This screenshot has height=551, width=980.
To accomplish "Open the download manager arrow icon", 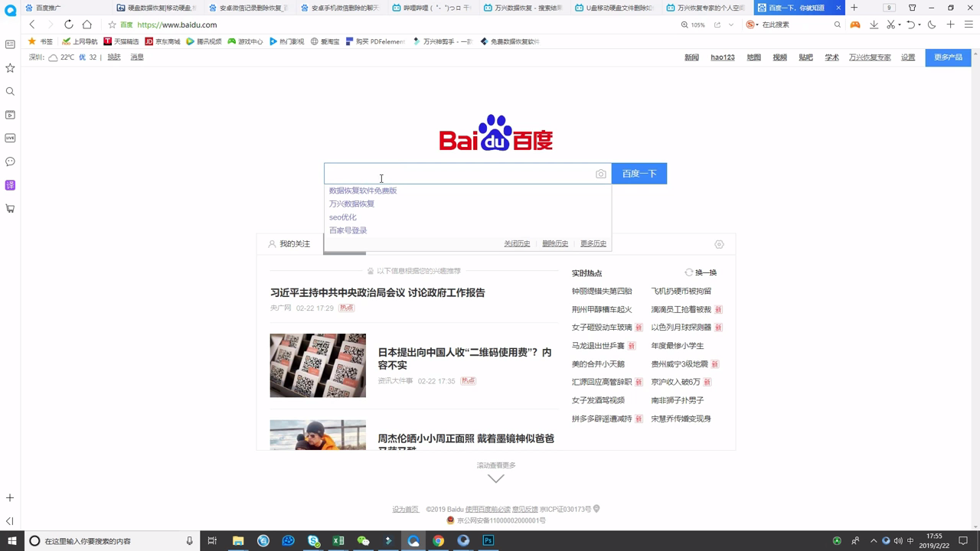I will pyautogui.click(x=874, y=24).
